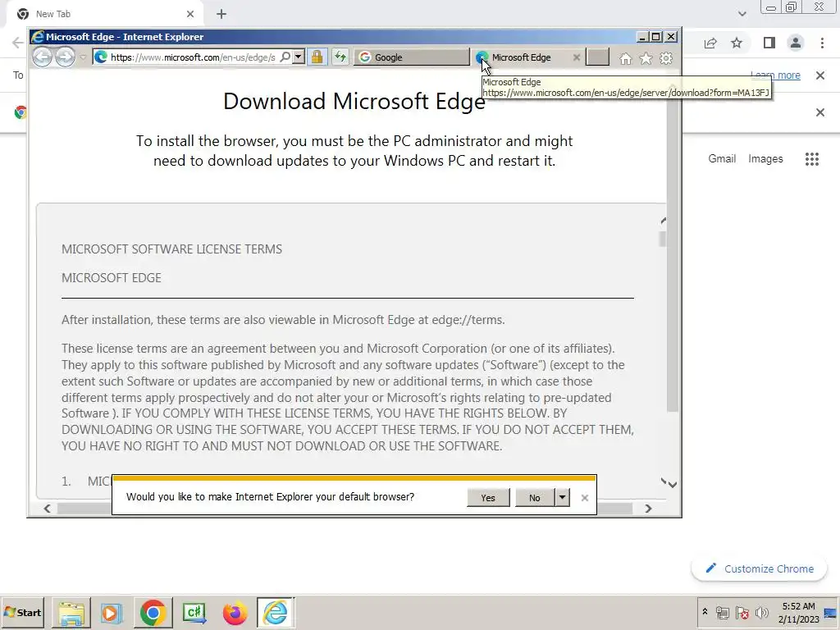Select the Microsoft Edge tab in IE
The width and height of the screenshot is (840, 630).
point(521,57)
